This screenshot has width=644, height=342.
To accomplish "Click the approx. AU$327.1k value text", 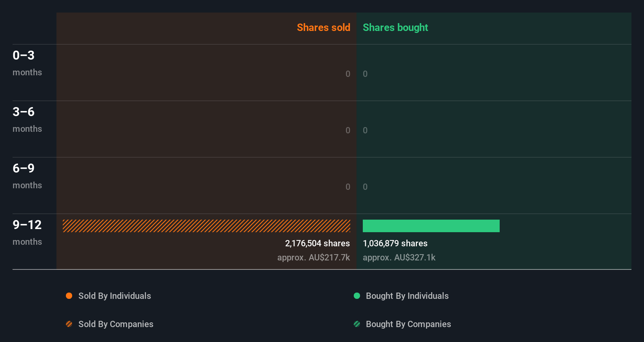I will (399, 257).
